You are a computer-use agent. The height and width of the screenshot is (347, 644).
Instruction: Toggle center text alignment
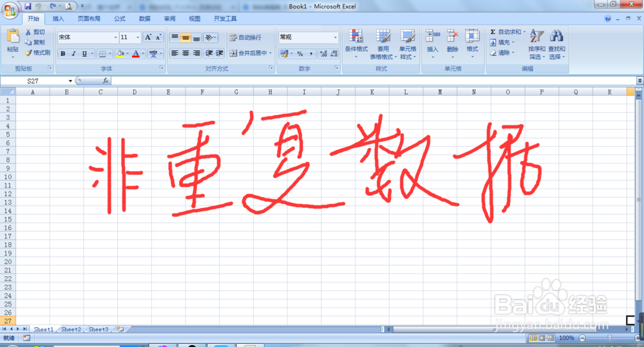[185, 53]
